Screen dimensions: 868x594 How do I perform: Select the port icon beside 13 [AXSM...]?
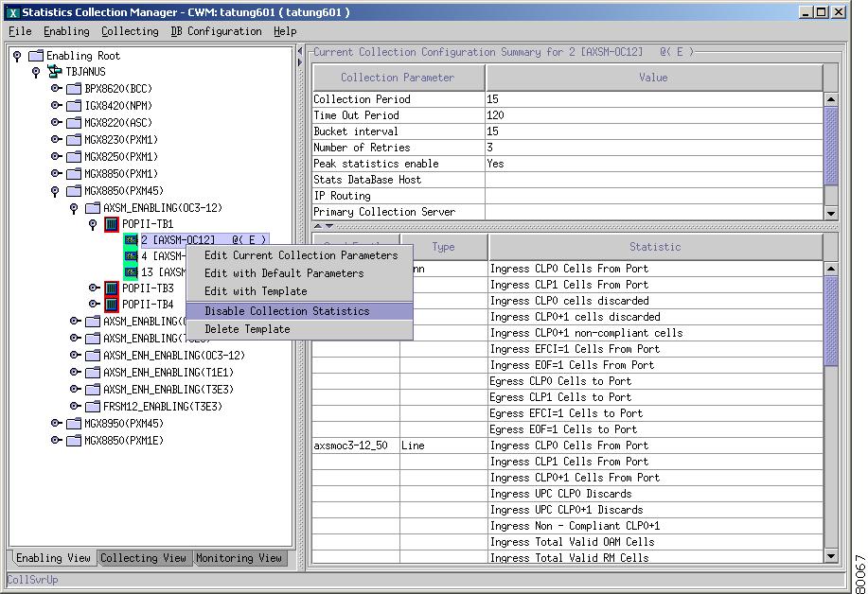pos(131,270)
